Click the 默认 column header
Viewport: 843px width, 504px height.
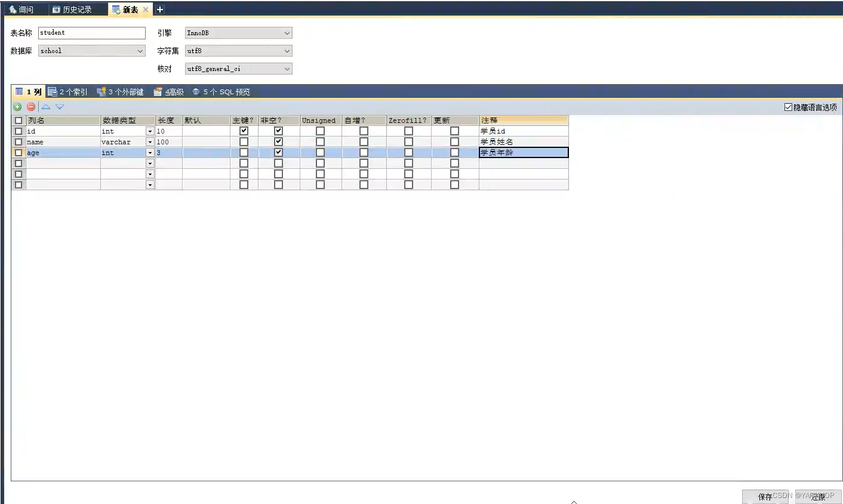pos(206,120)
